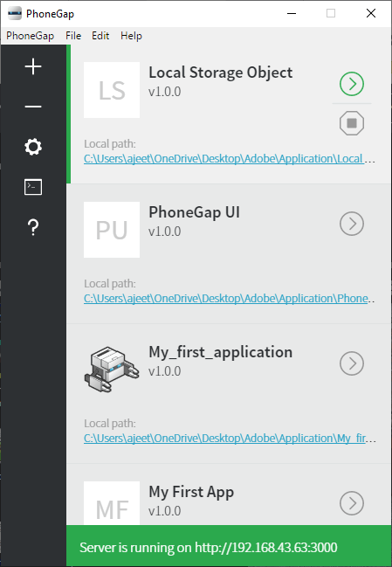Screen dimensions: 392x567
Task: Open the File menu
Action: pyautogui.click(x=73, y=36)
